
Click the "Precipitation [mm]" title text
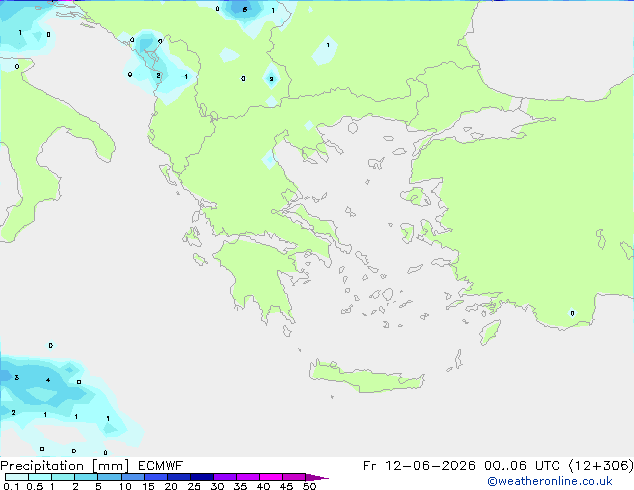64,466
